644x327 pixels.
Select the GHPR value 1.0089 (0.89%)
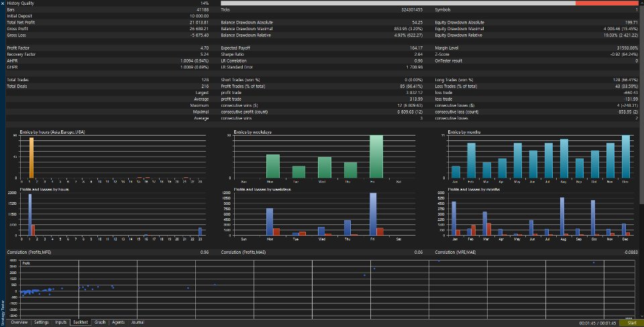click(x=195, y=67)
